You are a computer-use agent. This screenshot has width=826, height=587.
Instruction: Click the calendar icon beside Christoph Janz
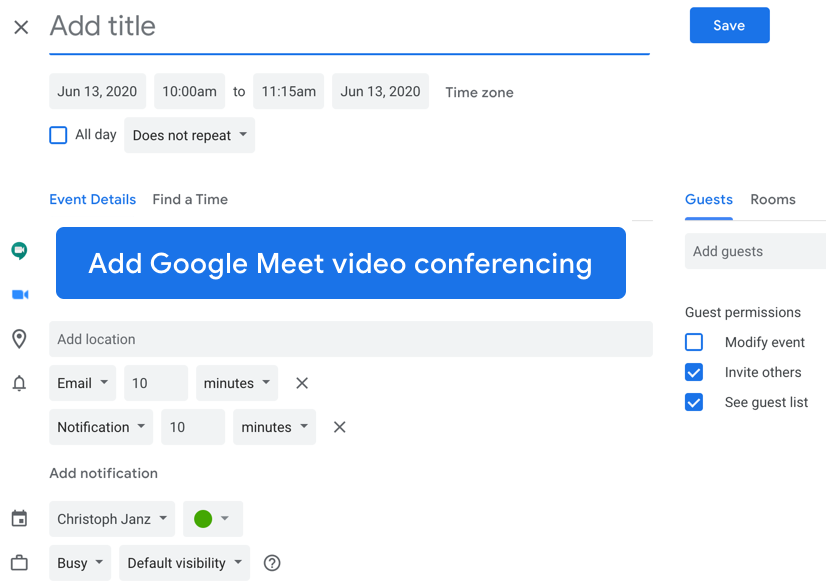coord(19,518)
